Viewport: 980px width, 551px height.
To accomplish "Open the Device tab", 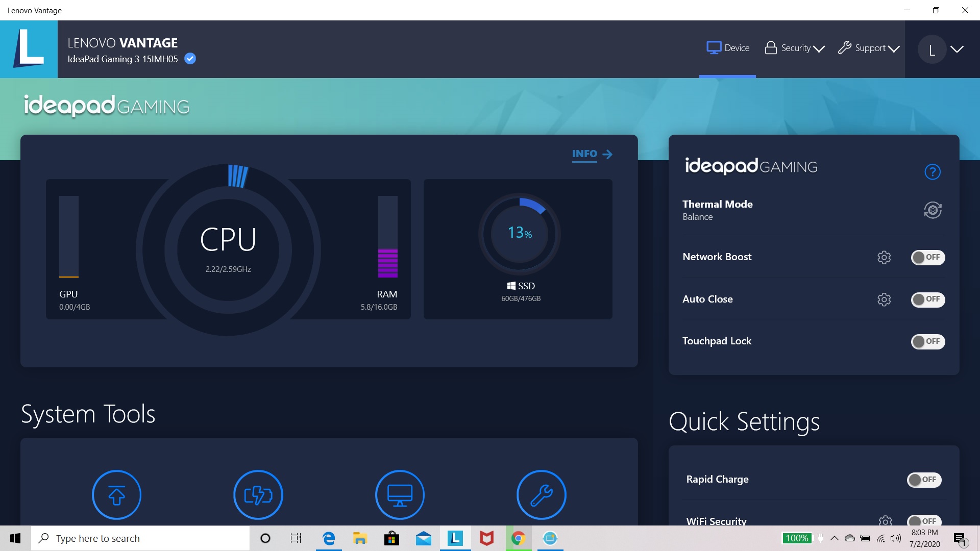I will [728, 48].
